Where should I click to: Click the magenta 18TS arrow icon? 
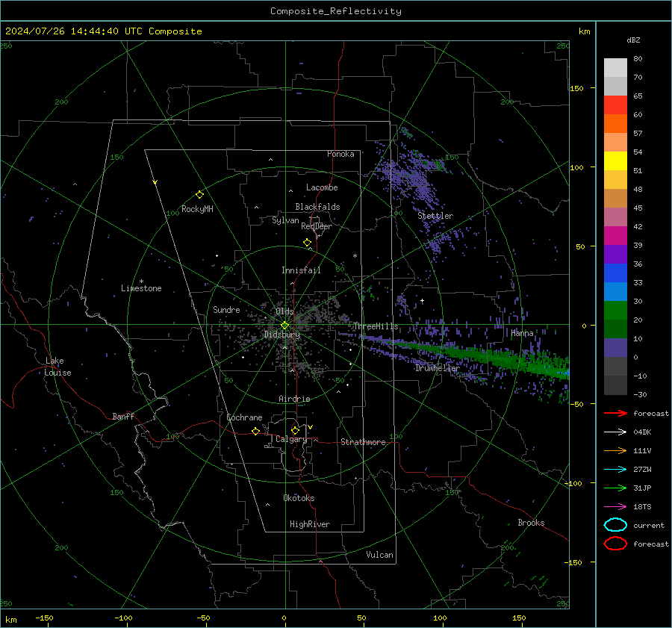(615, 507)
